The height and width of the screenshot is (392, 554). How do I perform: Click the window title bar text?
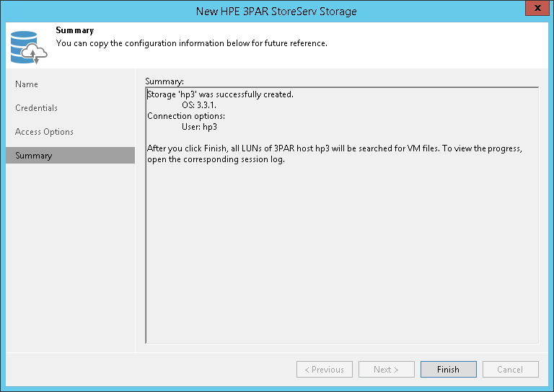(x=276, y=11)
